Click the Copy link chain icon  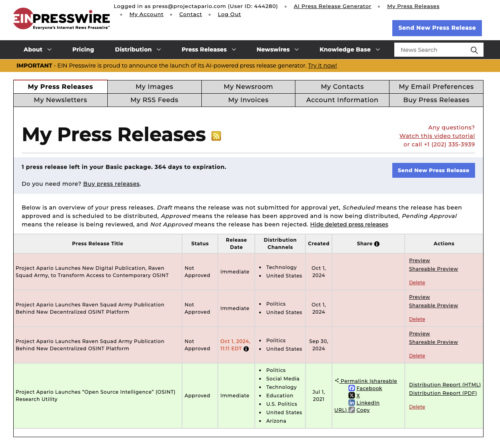click(352, 410)
